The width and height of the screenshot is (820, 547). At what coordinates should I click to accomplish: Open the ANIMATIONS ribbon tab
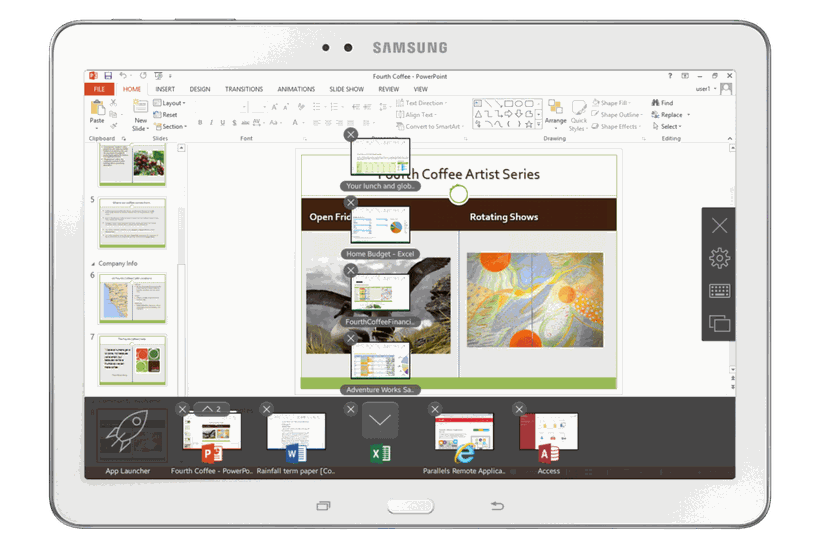point(296,89)
